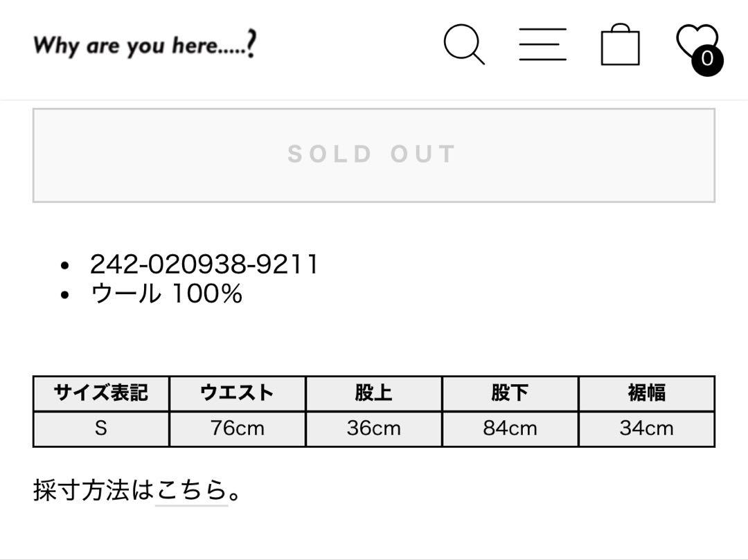Screen dimensions: 748x560
Task: Select the 股上 column header
Action: tap(373, 393)
